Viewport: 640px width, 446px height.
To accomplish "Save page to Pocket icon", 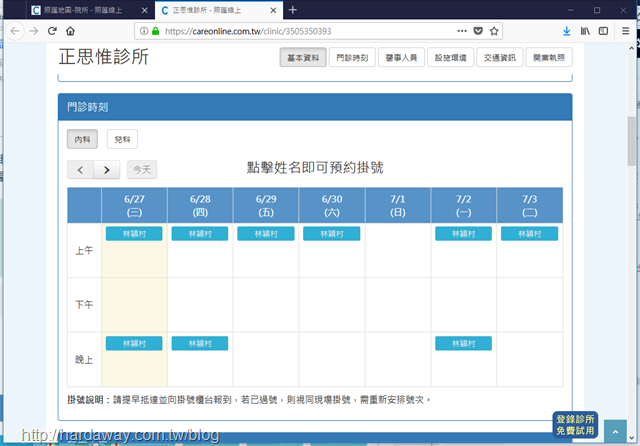I will pos(478,31).
